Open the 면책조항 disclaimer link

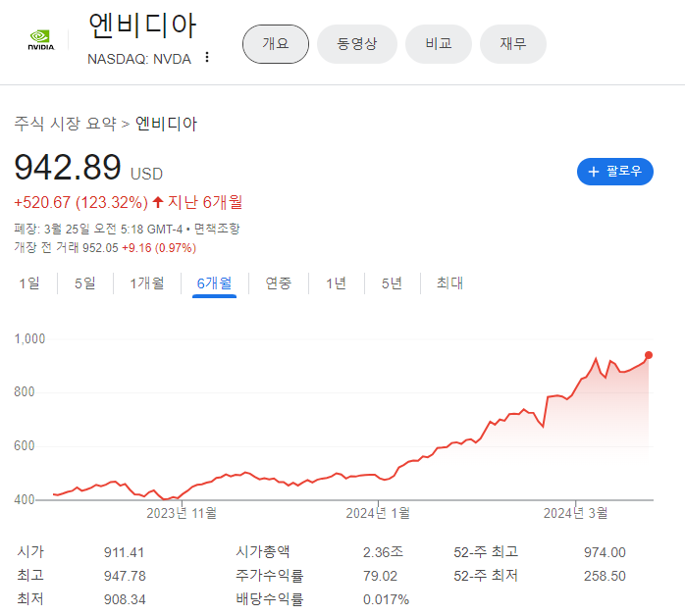217,229
